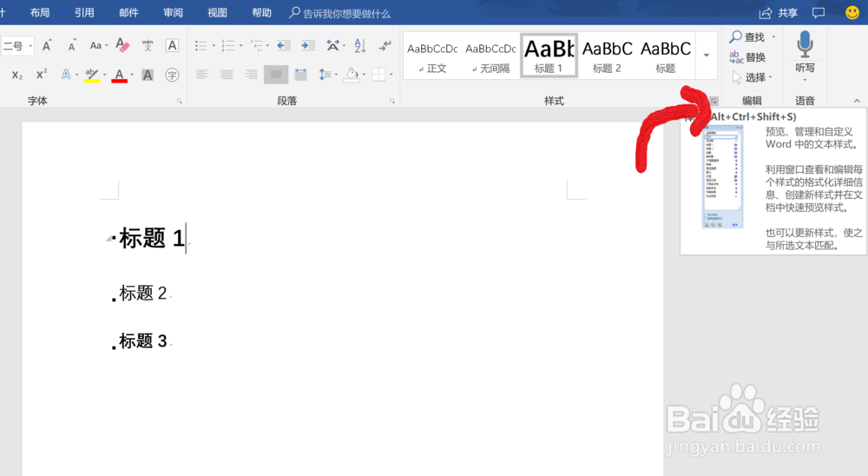Click the Enclosed Characters (字) icon
Viewport: 868px width, 476px height.
[x=172, y=75]
